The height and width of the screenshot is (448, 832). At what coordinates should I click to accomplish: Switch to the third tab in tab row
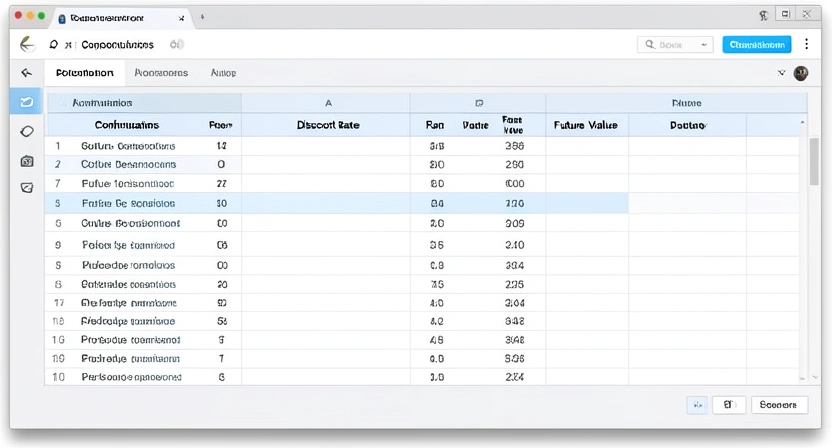[x=223, y=73]
